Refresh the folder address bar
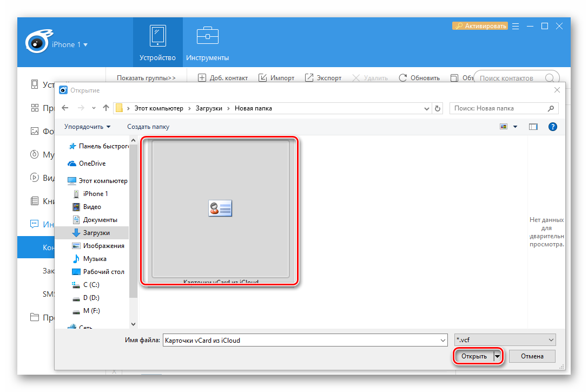Viewport: 588px width, 392px height. 438,108
